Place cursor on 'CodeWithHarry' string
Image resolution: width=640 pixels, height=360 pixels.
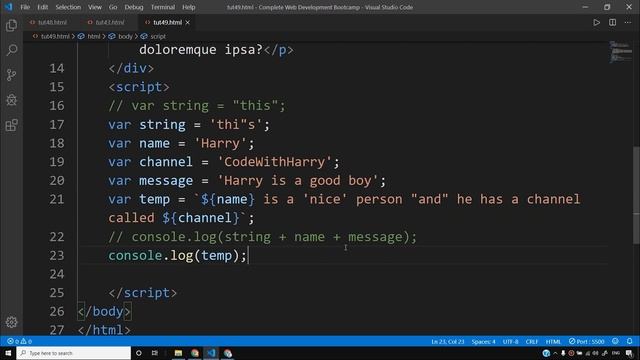(274, 162)
